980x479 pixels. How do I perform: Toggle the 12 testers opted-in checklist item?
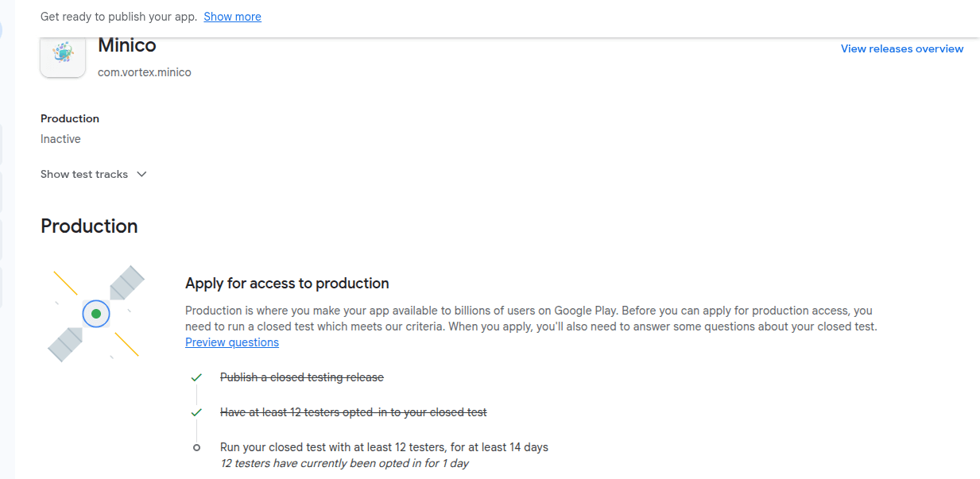point(354,412)
